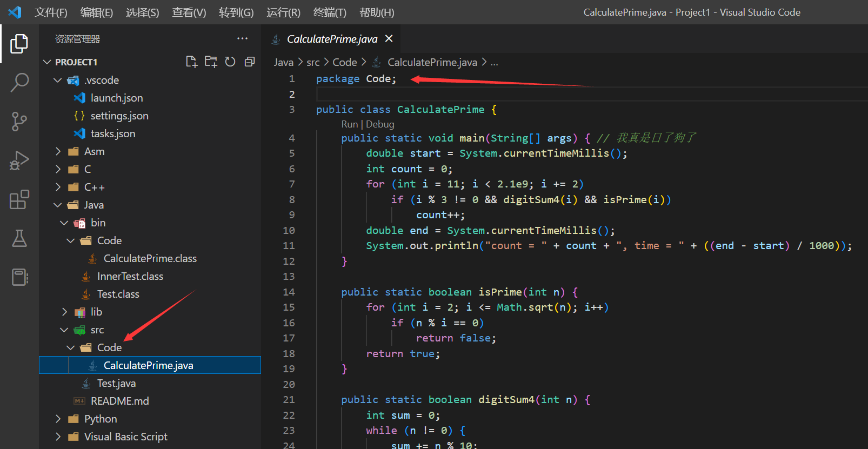
Task: Open the 选择(S) menu
Action: tap(143, 12)
